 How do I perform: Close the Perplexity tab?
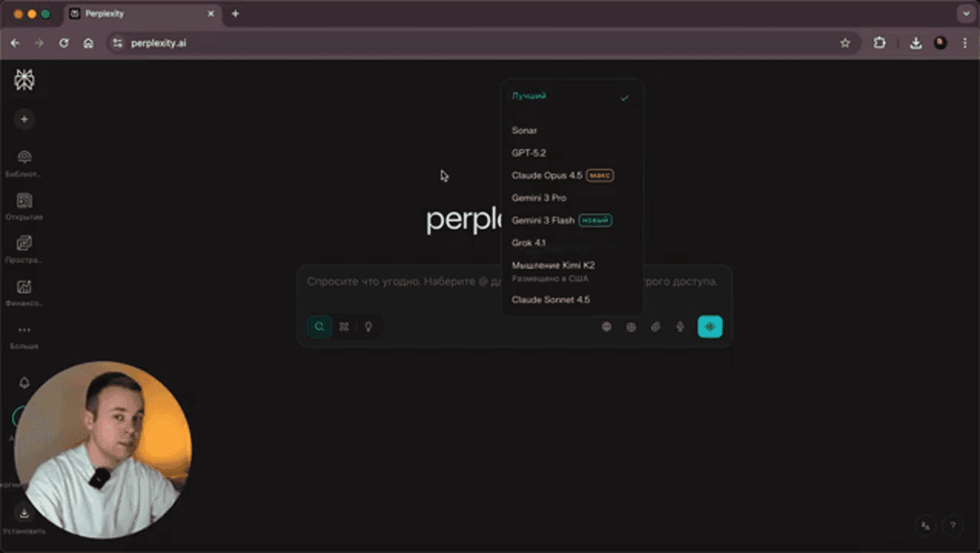(211, 14)
